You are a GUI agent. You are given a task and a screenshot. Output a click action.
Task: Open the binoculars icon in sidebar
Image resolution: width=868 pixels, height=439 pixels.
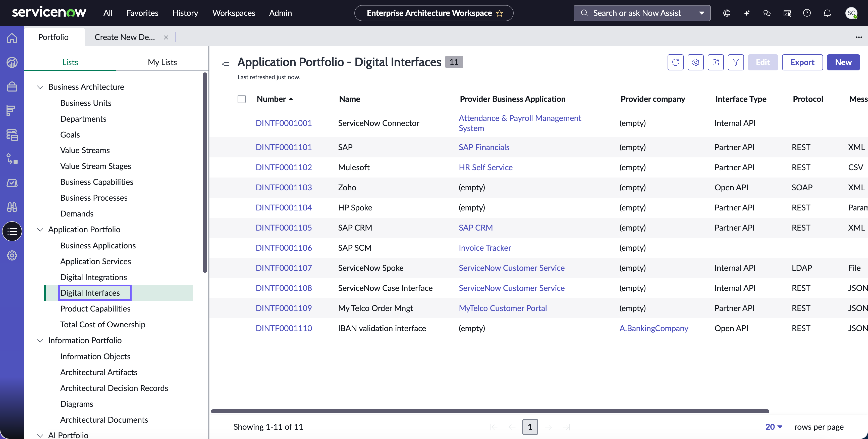pos(12,207)
